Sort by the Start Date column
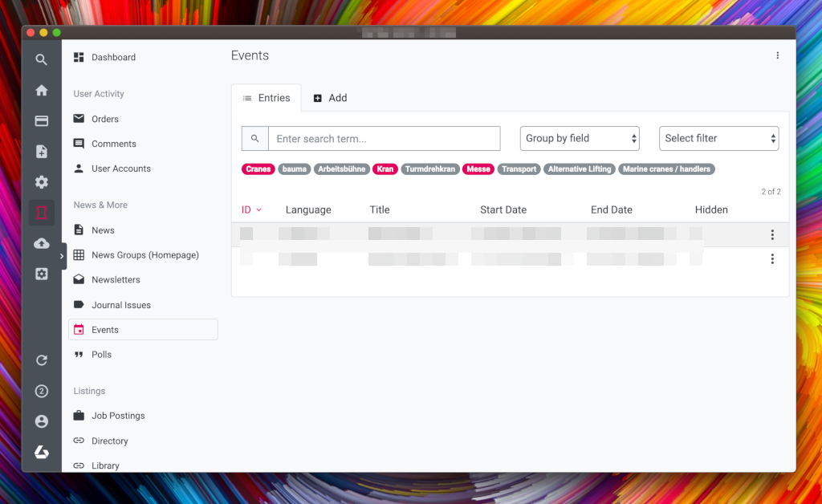Screen dimensions: 822x504 click(503, 209)
